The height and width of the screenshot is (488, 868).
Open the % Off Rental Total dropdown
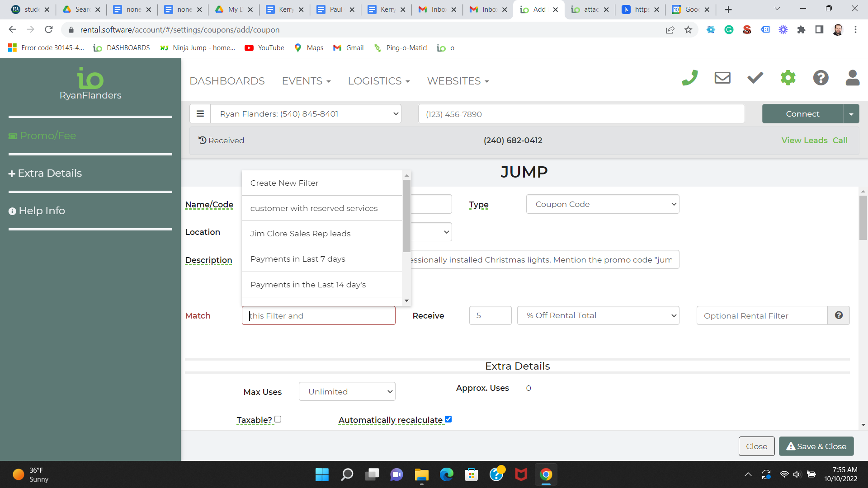click(598, 315)
